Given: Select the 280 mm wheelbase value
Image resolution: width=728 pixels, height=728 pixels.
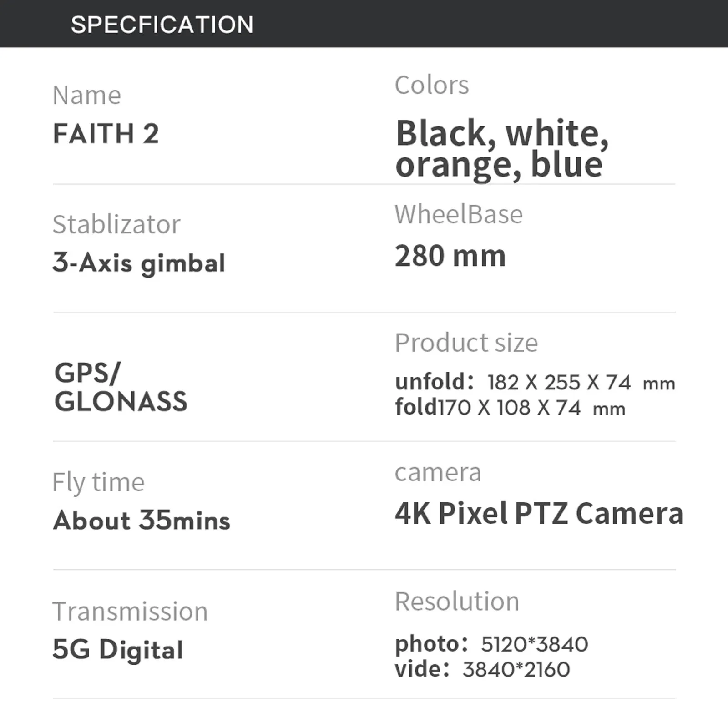Looking at the screenshot, I should click(x=450, y=256).
